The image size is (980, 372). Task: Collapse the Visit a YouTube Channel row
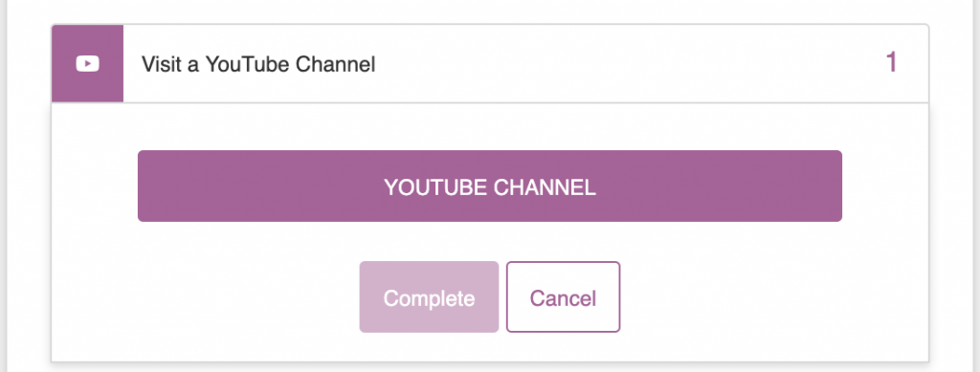pyautogui.click(x=489, y=64)
